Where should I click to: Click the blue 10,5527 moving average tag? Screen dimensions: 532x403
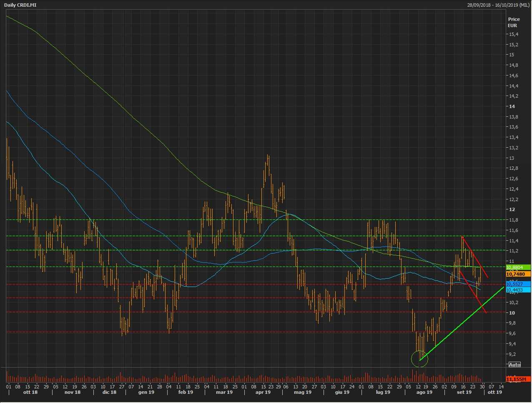(x=518, y=284)
